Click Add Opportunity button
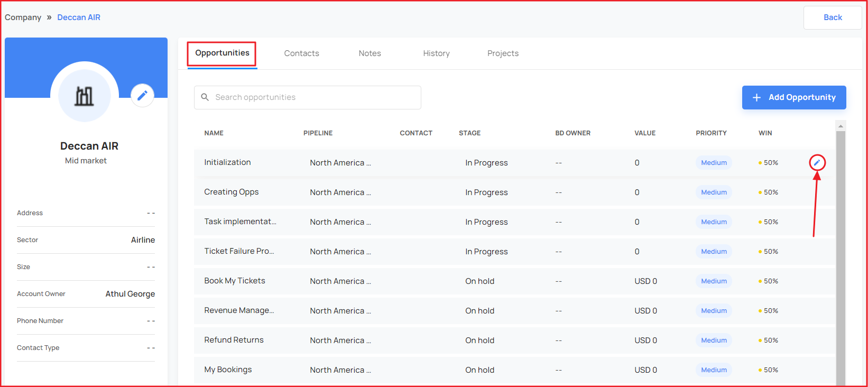This screenshot has width=868, height=387. (794, 97)
